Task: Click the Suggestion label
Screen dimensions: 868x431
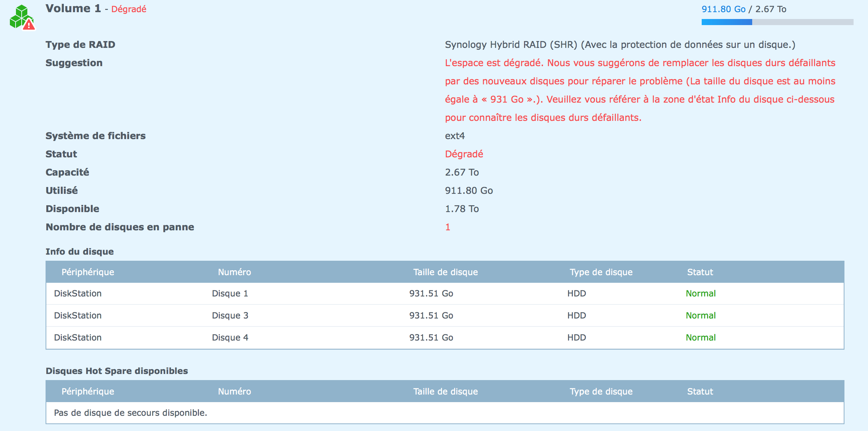Action: [74, 63]
